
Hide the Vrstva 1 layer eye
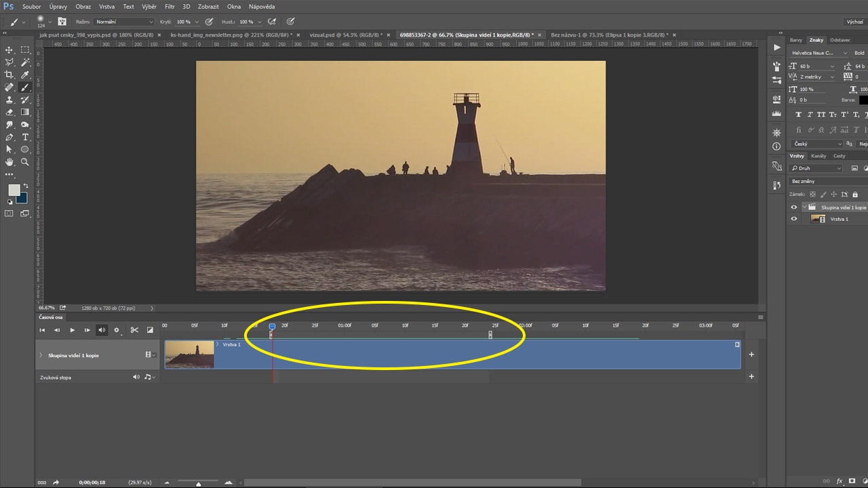tap(794, 219)
